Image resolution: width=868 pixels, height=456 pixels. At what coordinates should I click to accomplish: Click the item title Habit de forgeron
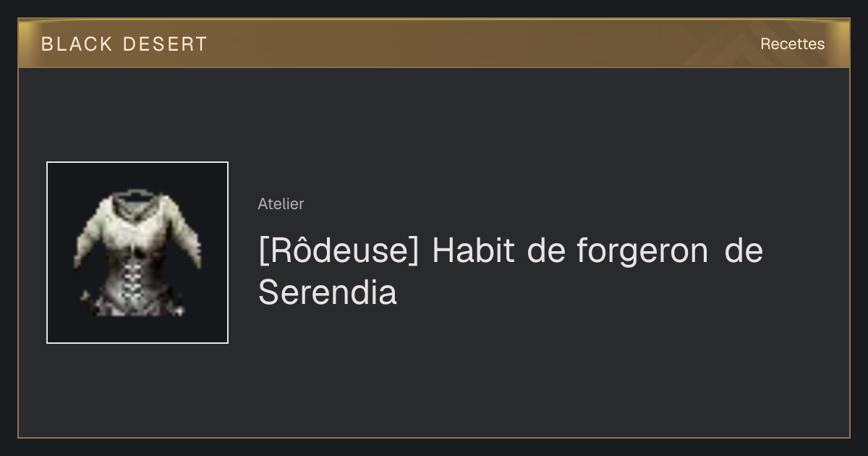click(x=570, y=251)
